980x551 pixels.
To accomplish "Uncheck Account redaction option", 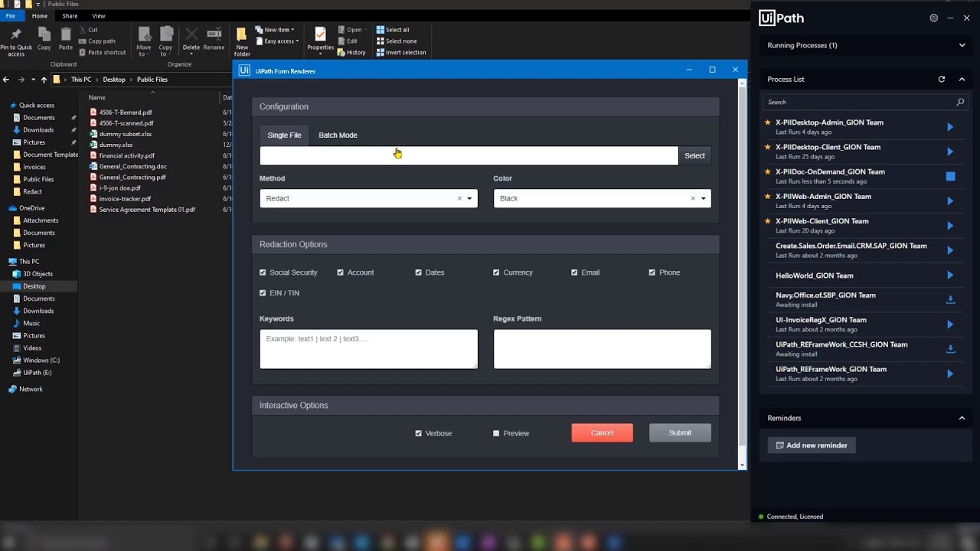I will [x=341, y=272].
